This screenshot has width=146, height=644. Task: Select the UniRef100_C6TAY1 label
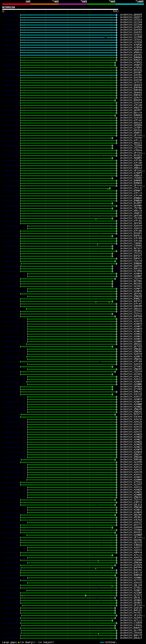click(x=131, y=40)
